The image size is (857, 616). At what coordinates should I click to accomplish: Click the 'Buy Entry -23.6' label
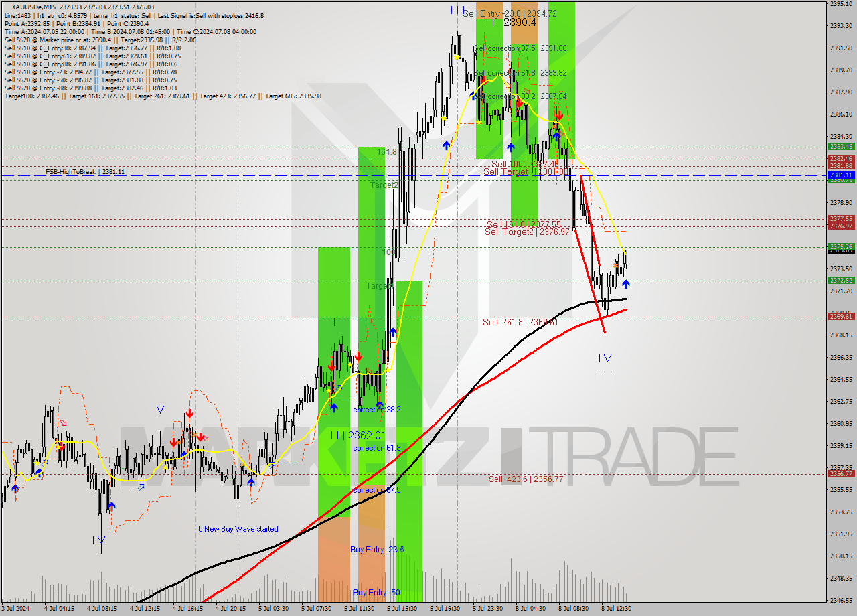[x=377, y=550]
